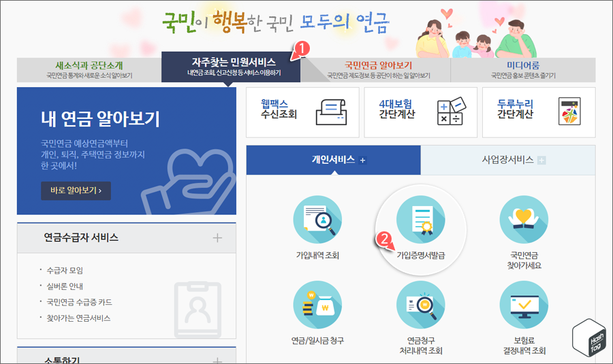The width and height of the screenshot is (613, 364).
Task: Click plus icon beside 개인서비스
Action: 363,161
